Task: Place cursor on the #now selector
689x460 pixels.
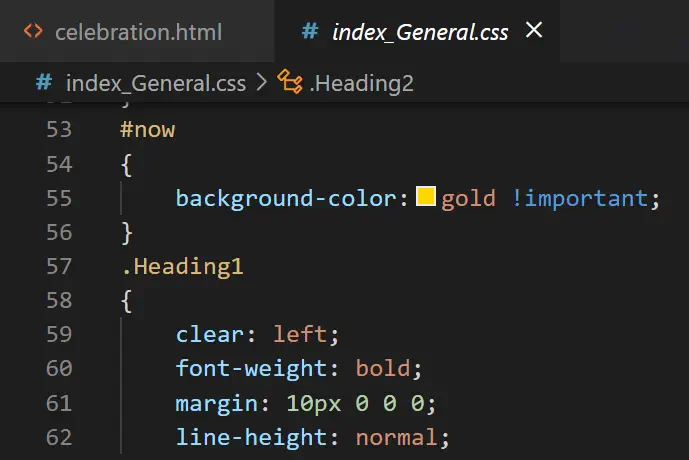Action: coord(148,130)
